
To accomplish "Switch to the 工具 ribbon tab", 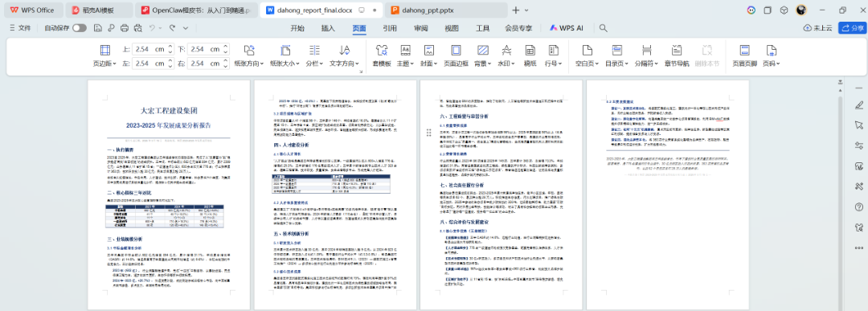I will coord(483,28).
